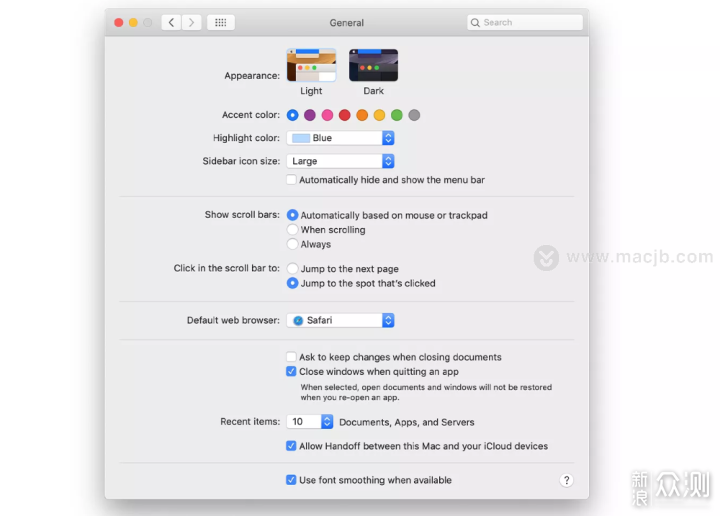
Task: Open help with the question mark button
Action: point(567,480)
